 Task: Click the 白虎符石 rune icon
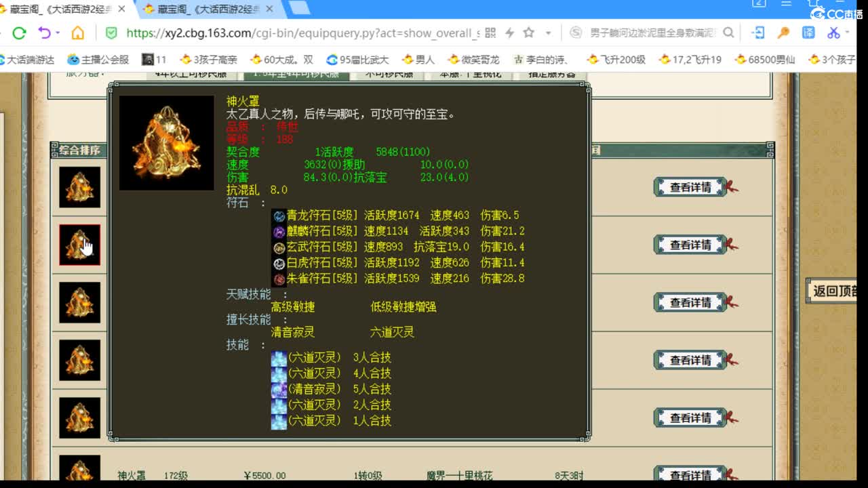click(279, 263)
